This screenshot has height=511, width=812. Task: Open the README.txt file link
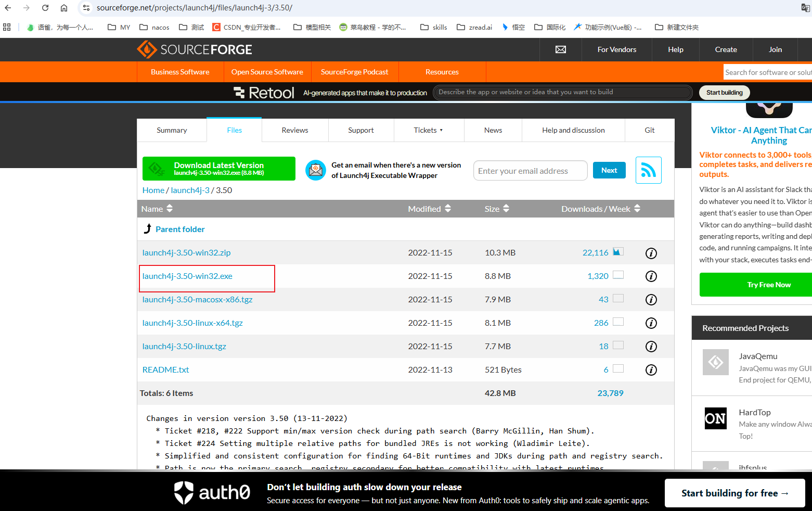165,370
